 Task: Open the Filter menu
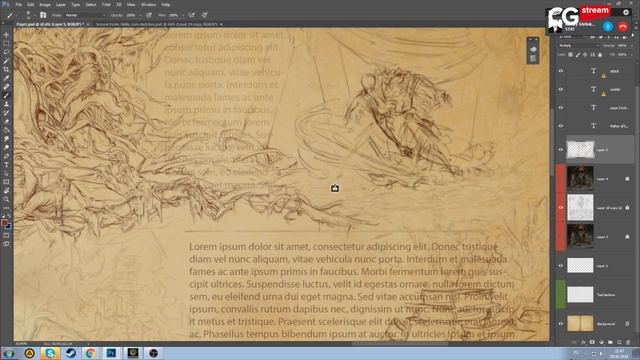tap(106, 4)
